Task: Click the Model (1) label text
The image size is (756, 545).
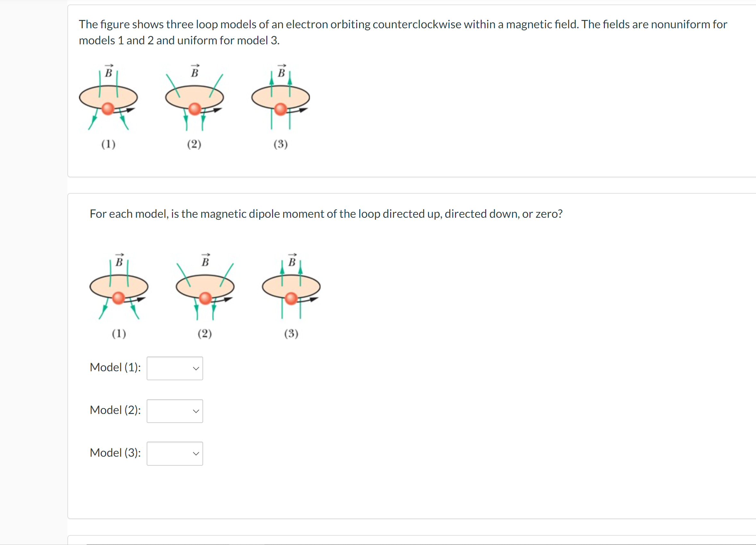Action: (115, 367)
